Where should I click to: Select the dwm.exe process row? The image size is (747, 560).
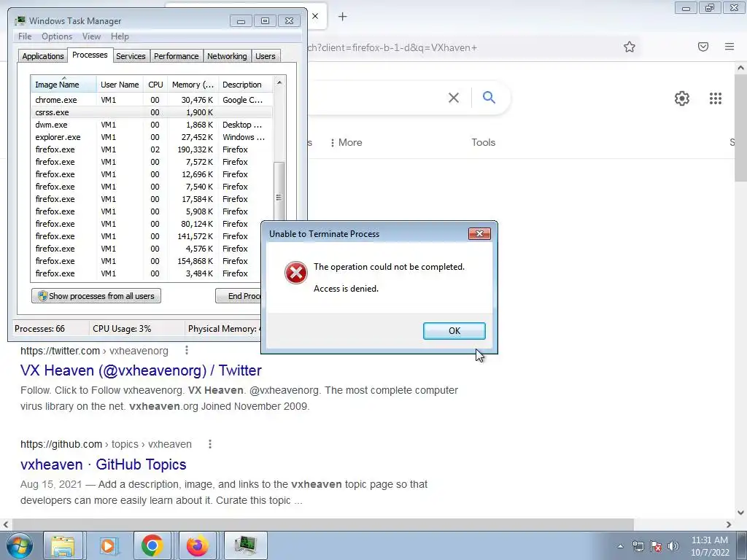click(x=152, y=125)
